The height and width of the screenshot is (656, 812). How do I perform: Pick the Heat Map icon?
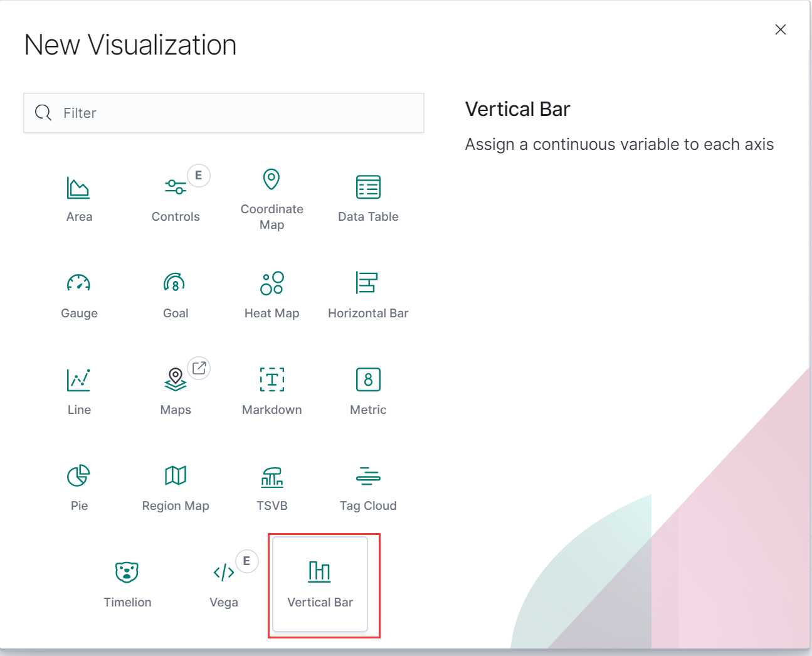click(x=272, y=283)
